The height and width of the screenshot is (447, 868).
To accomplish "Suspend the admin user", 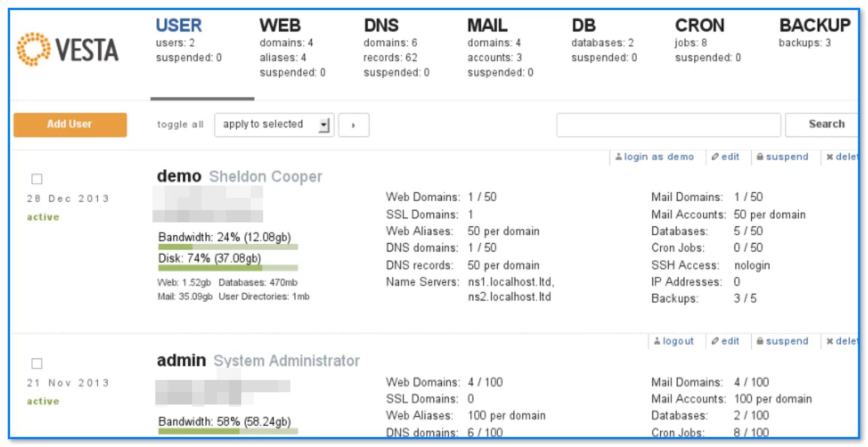I will tap(783, 341).
